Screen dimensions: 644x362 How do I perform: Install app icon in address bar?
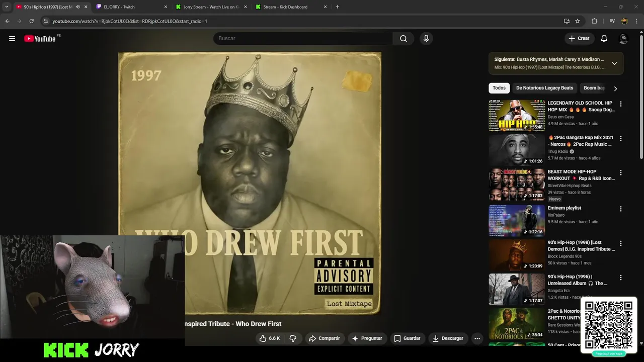[567, 21]
